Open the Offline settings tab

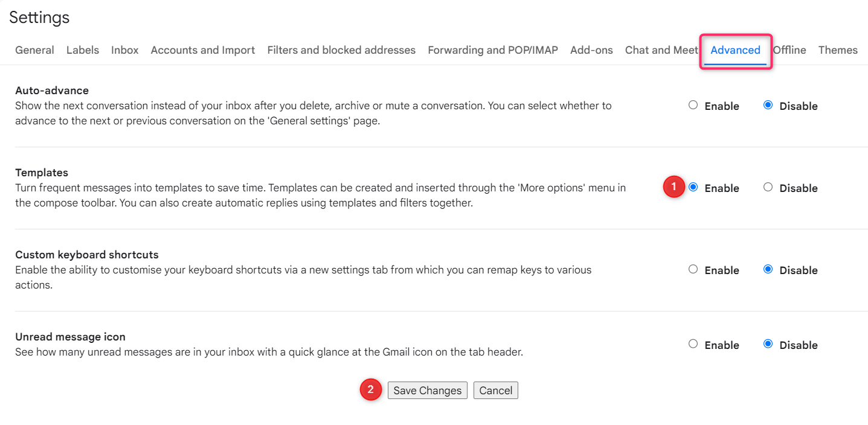pyautogui.click(x=789, y=50)
